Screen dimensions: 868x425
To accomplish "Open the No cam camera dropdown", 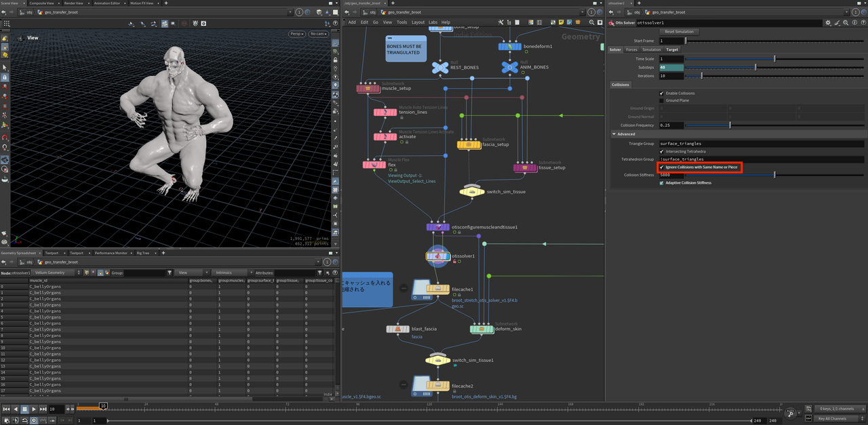I will [317, 34].
